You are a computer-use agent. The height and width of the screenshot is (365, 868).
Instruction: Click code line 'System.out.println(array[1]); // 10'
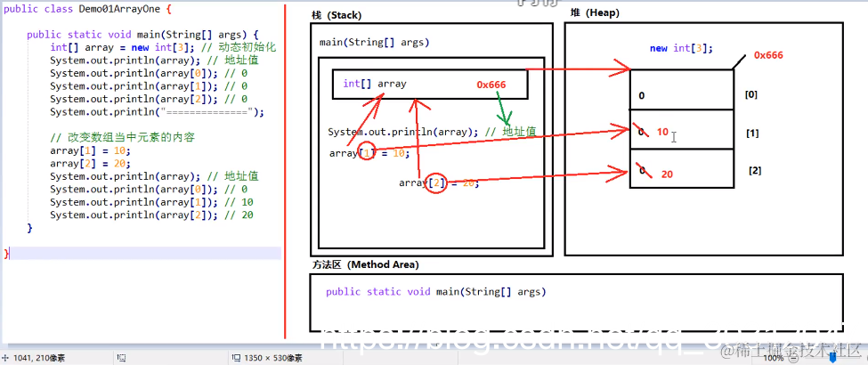click(x=151, y=201)
